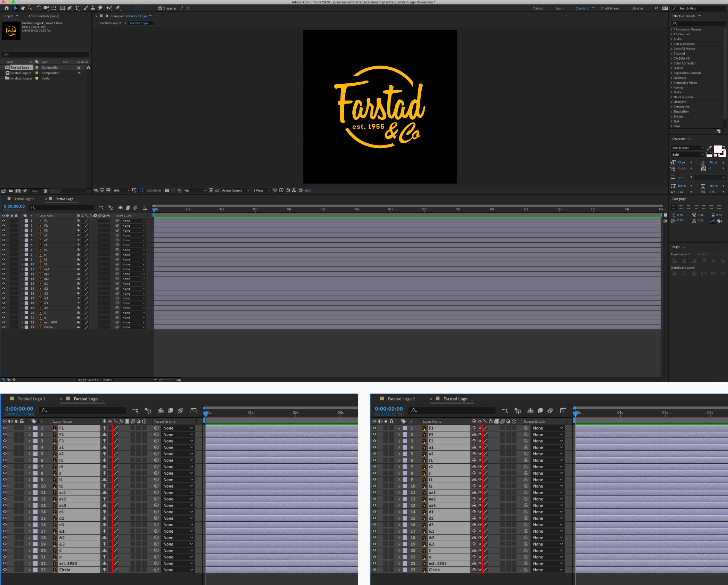Toggle the Snapping checkbox
The width and height of the screenshot is (728, 585).
coord(160,8)
